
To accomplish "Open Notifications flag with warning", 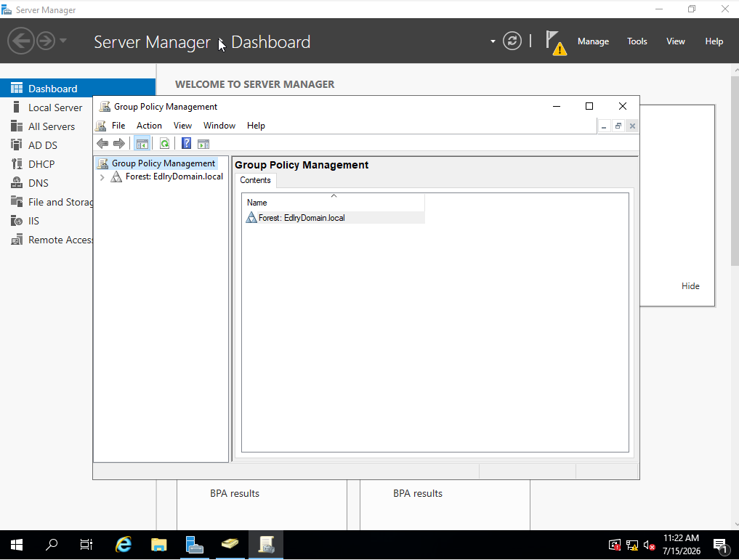I will point(556,42).
